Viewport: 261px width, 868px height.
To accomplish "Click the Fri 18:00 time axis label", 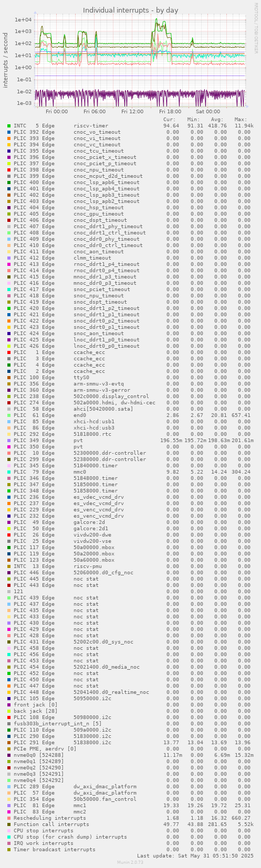I will (170, 112).
